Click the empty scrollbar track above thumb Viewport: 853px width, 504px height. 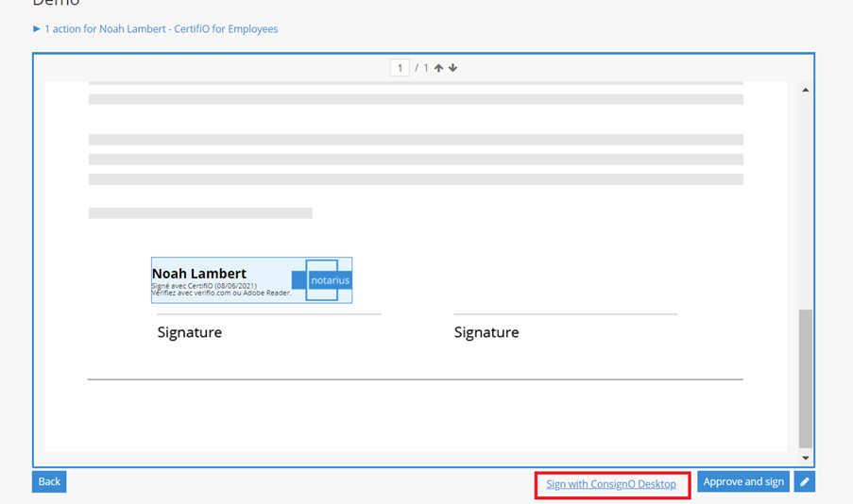(x=805, y=198)
